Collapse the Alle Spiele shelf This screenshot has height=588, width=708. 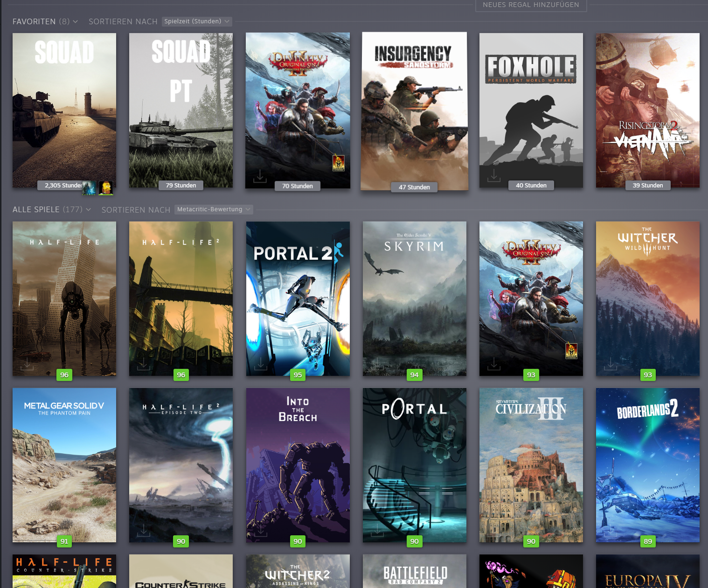pyautogui.click(x=89, y=209)
